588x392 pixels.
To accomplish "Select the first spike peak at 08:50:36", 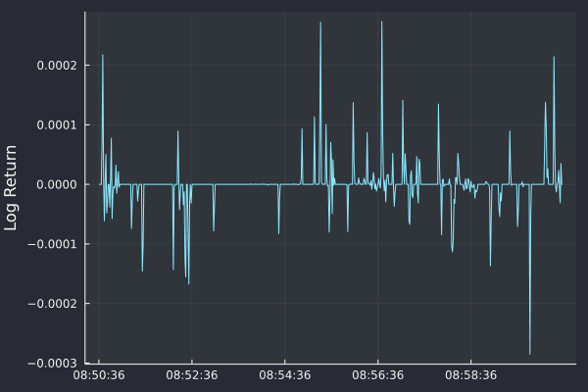I will (x=102, y=56).
